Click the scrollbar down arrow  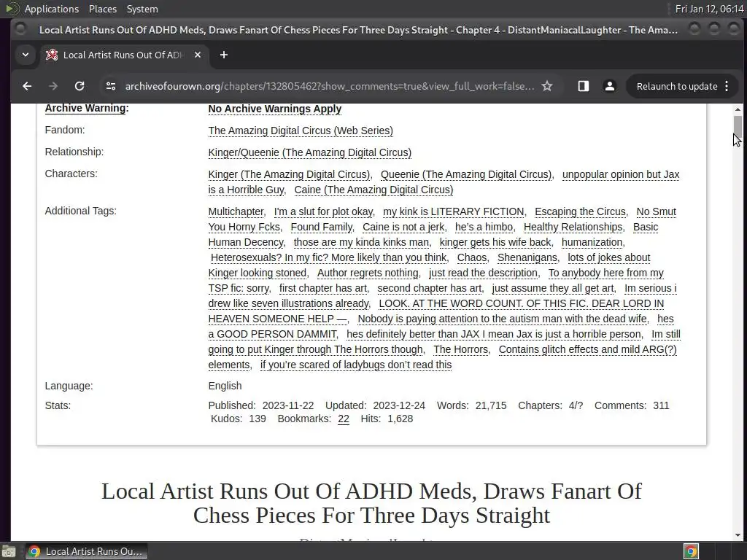pos(738,534)
